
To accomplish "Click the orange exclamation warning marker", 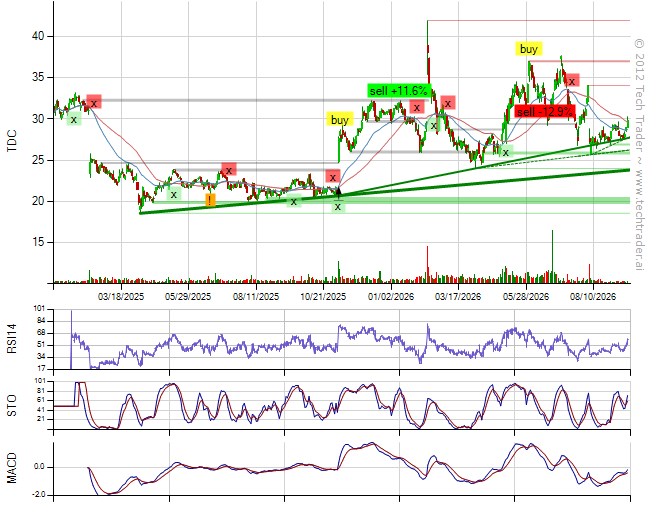I will pyautogui.click(x=210, y=200).
